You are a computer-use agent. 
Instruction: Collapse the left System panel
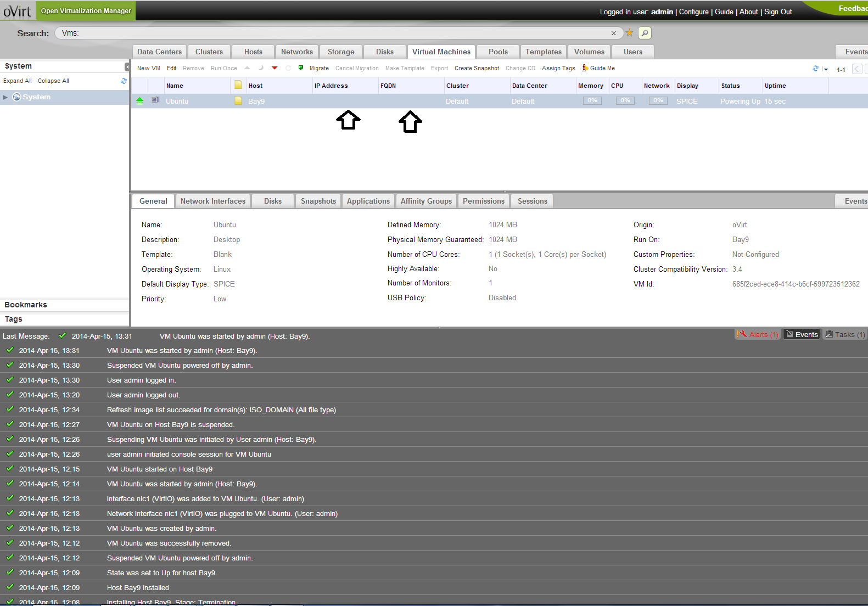127,66
